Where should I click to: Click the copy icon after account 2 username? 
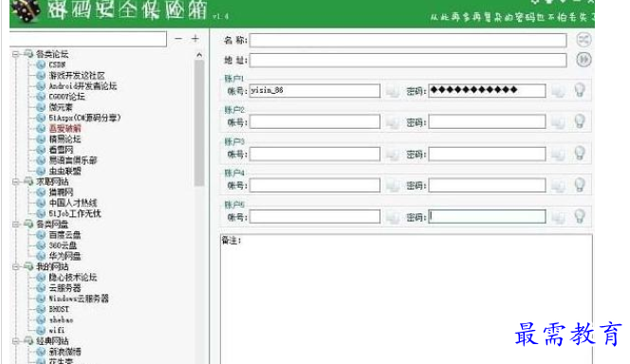[x=392, y=122]
